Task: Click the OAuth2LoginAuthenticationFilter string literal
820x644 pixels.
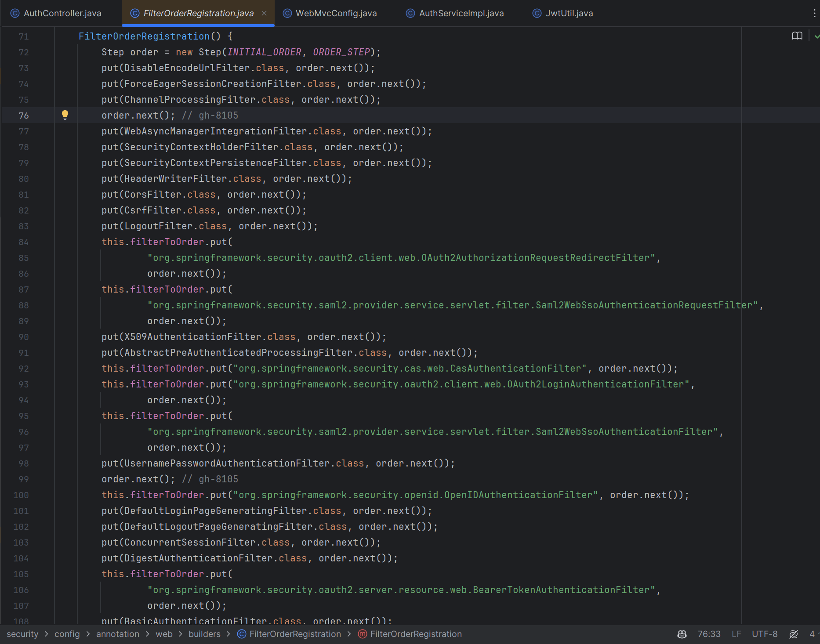Action: 461,384
